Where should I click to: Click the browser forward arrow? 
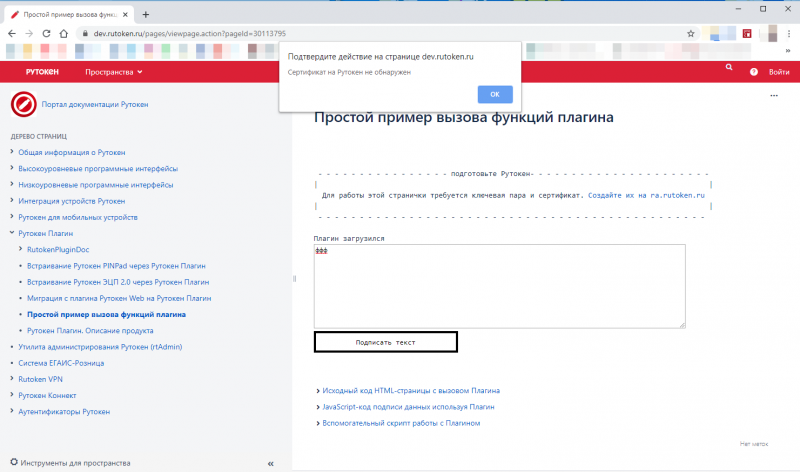click(29, 34)
